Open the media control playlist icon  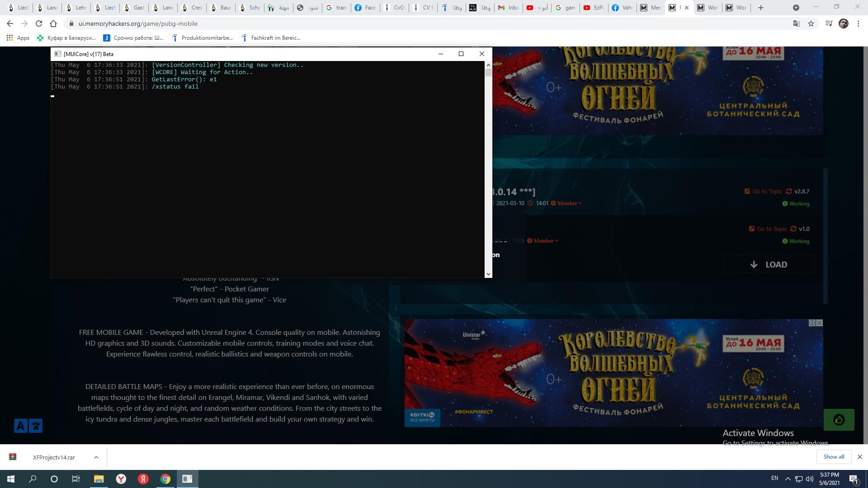(x=829, y=23)
